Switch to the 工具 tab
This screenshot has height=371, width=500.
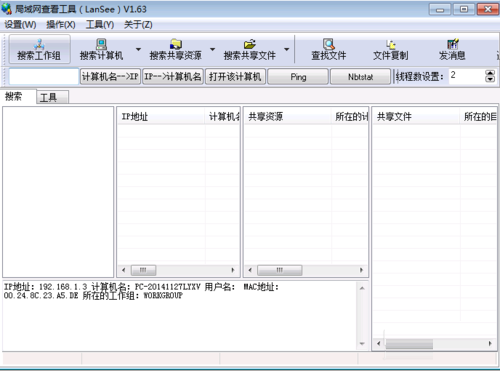point(52,98)
